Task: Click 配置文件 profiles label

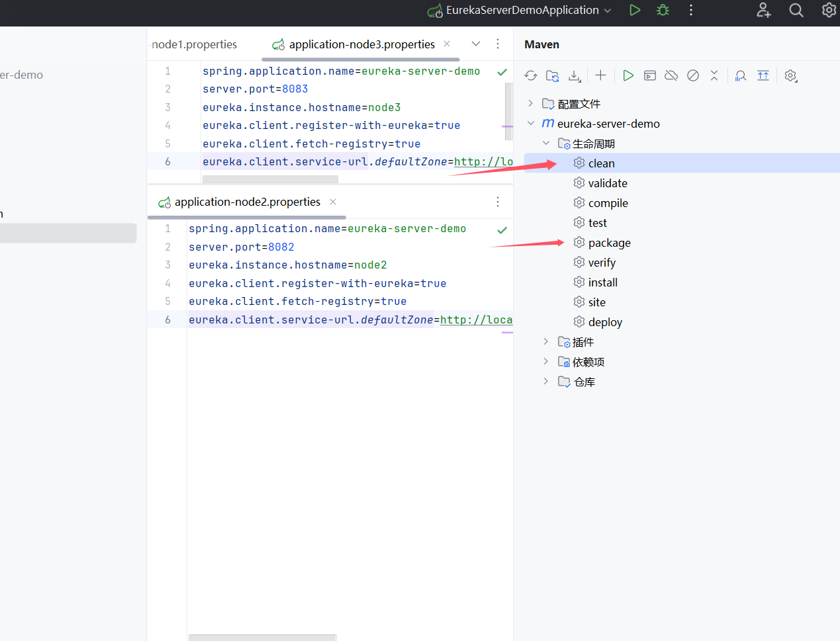Action: 579,104
